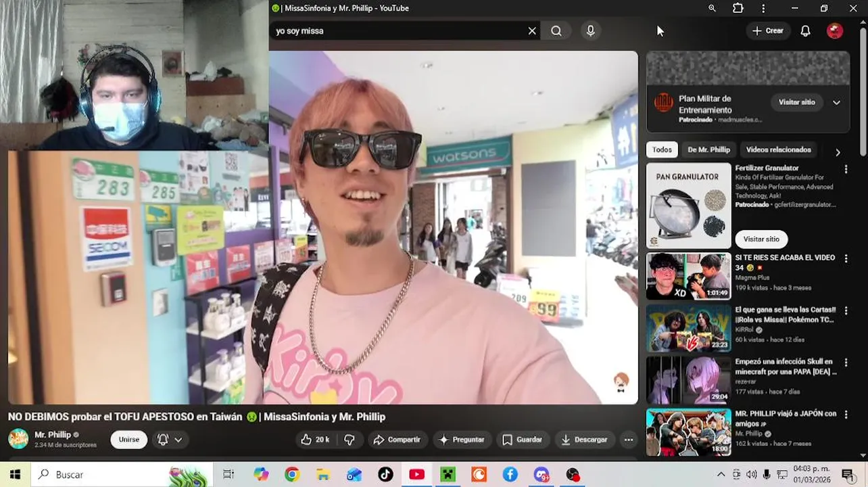Click Visitar sitio on Fertilizer ad
Viewport: 868px width, 487px height.
coord(761,239)
